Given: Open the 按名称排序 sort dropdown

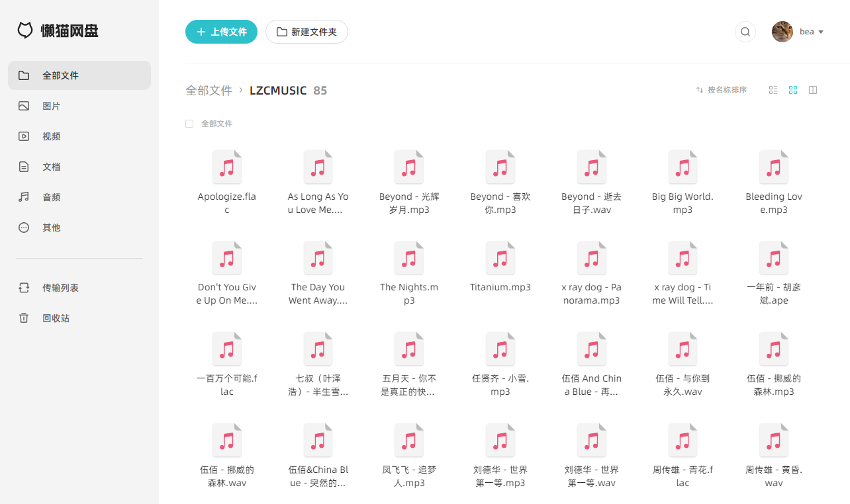Looking at the screenshot, I should [x=721, y=90].
